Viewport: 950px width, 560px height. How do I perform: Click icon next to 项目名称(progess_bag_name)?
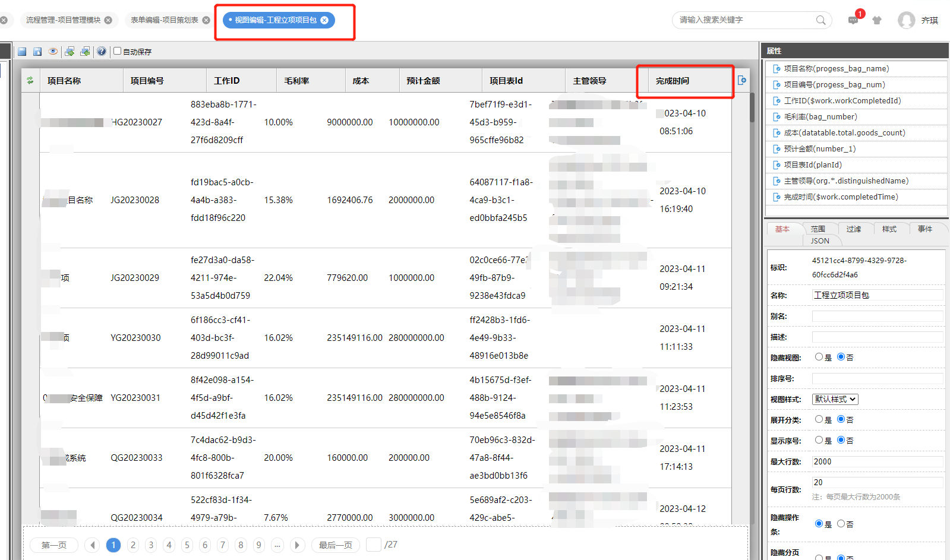pyautogui.click(x=777, y=69)
